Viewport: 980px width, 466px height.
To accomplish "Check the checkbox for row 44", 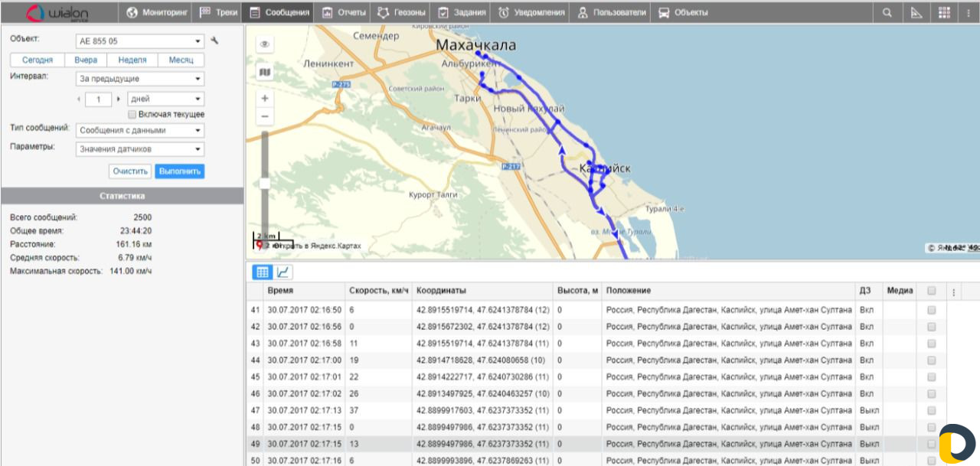I will pos(932,360).
